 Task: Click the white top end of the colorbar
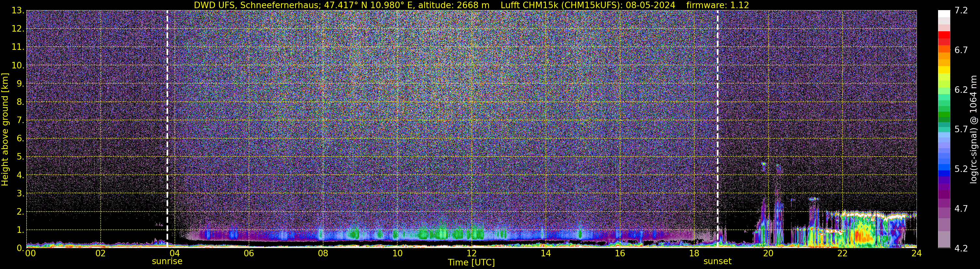click(x=944, y=14)
